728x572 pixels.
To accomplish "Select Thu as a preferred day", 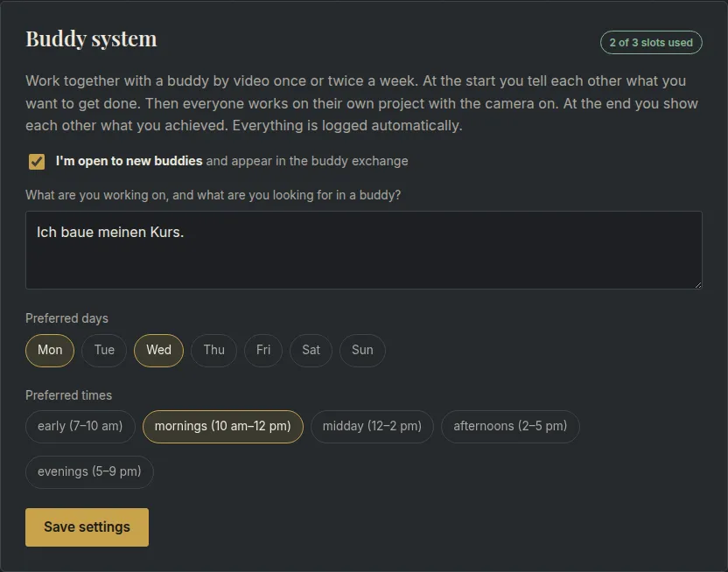I will [214, 350].
